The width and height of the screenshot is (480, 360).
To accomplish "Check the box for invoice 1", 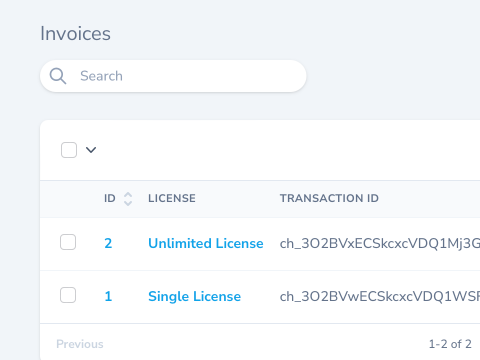I will click(68, 295).
